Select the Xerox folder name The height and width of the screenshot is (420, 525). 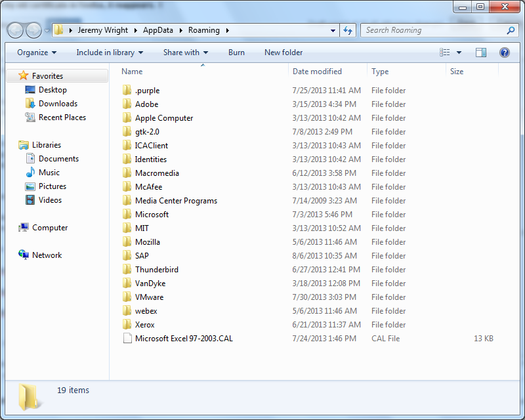[x=144, y=325]
